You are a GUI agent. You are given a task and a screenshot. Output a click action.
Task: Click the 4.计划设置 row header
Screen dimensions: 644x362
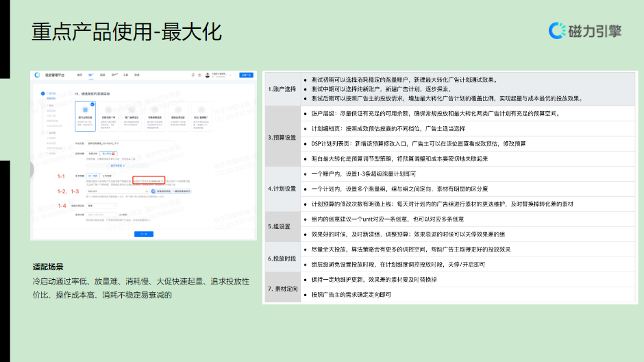[282, 189]
